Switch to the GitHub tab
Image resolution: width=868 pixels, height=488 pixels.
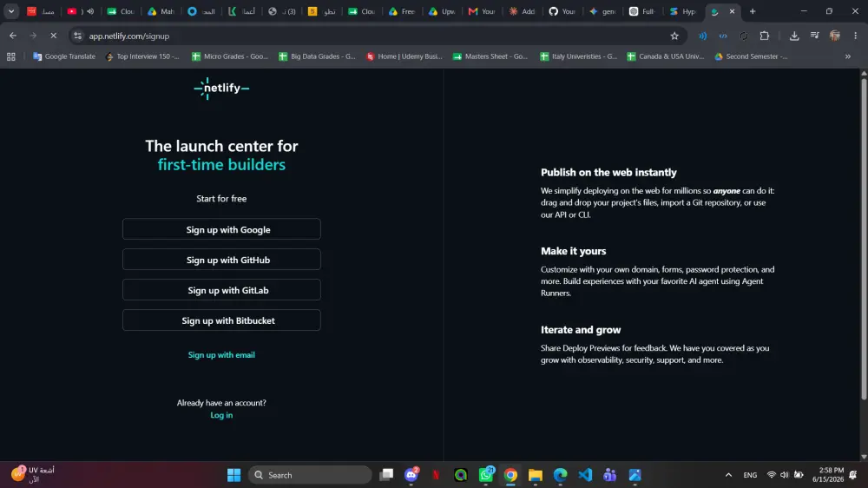(x=562, y=11)
